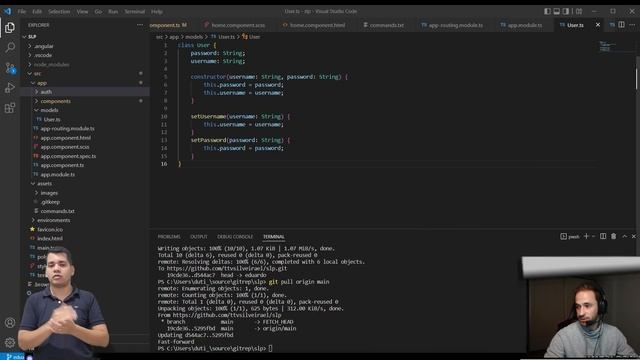This screenshot has width=640, height=360.
Task: Close the terminal panel
Action: click(634, 236)
